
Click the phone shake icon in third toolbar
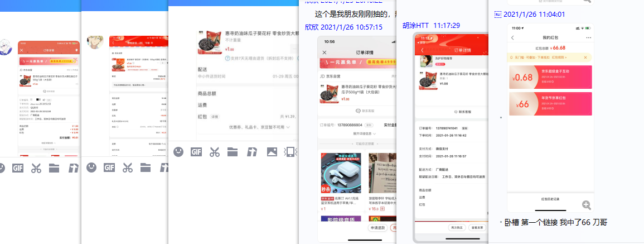[x=289, y=151]
